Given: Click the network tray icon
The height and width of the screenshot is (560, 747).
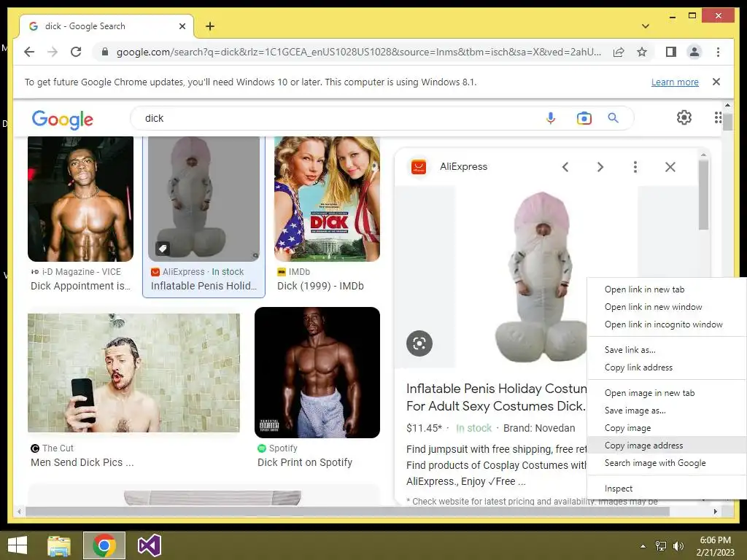Looking at the screenshot, I should 661,546.
